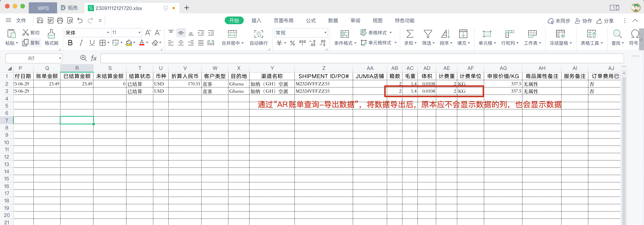
Task: Click the Print icon in quick toolbar
Action: (x=60, y=21)
